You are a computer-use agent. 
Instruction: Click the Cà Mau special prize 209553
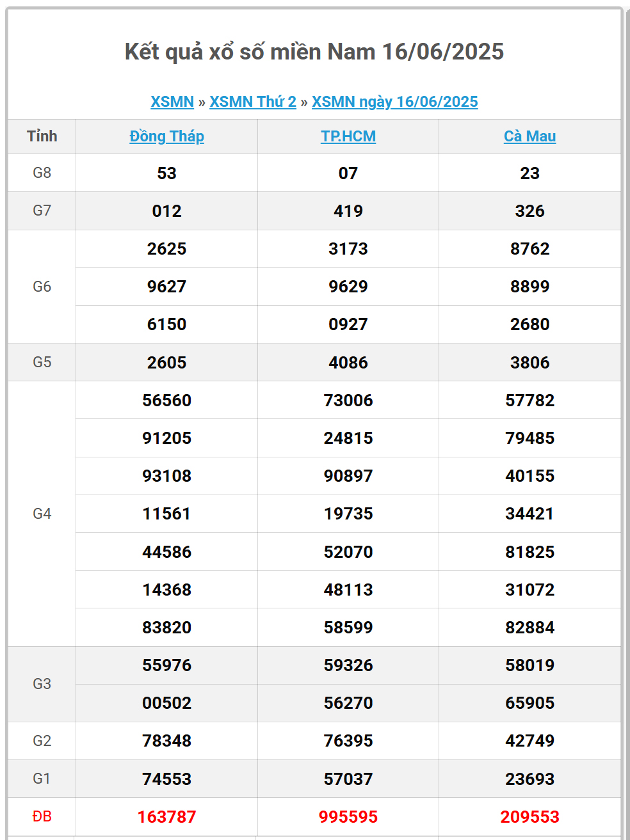click(530, 817)
